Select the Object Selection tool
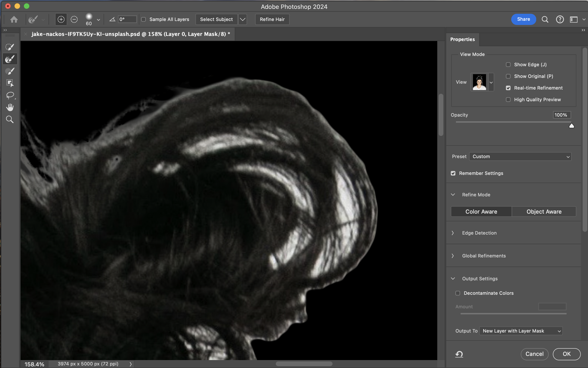 pos(10,83)
